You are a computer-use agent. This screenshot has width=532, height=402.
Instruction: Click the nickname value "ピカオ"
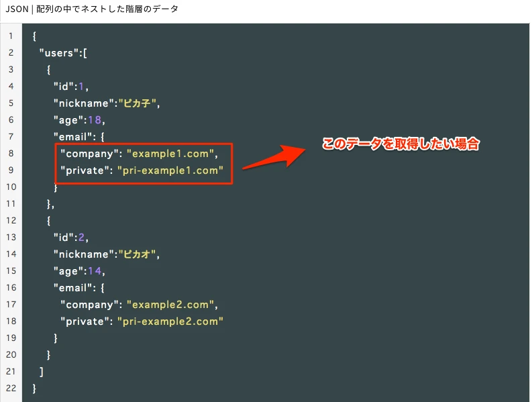click(137, 254)
